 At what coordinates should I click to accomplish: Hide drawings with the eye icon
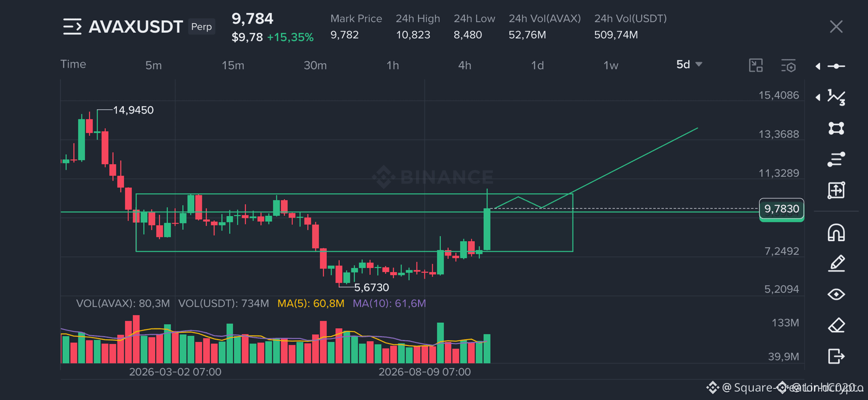coord(837,294)
